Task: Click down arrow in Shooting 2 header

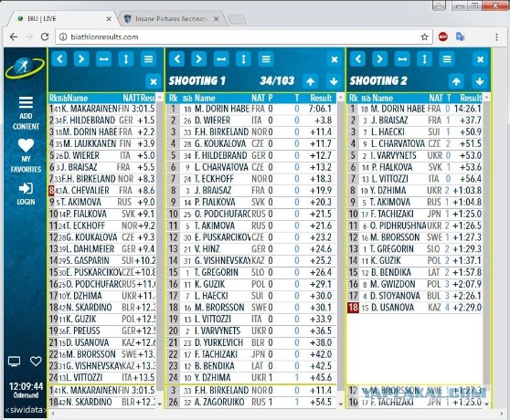Action: [x=480, y=81]
